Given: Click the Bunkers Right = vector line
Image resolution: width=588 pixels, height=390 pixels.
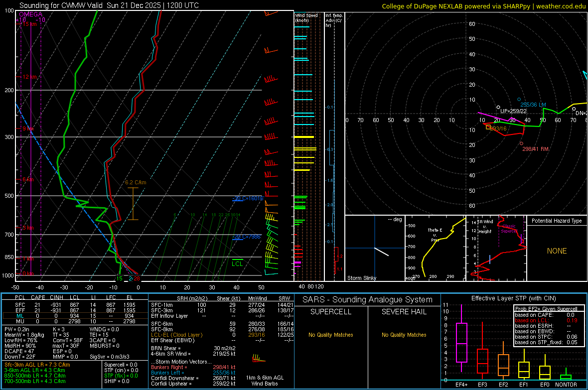Looking at the screenshot, I should pos(193,367).
